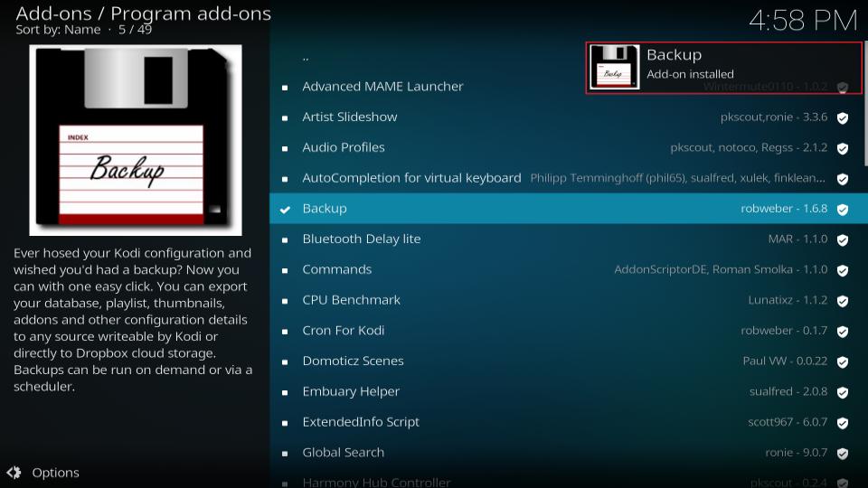Click the 'scott967 - 6.0.7' version text

[788, 422]
